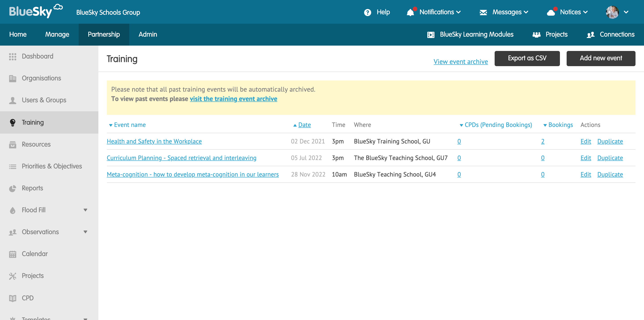Click the Projects tools icon in sidebar
The image size is (644, 320).
[13, 276]
